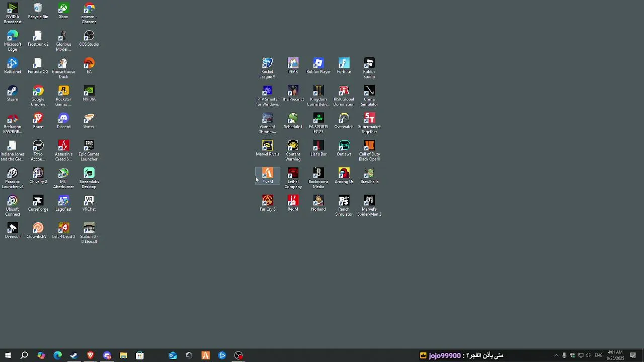The width and height of the screenshot is (644, 362).
Task: Select the Discord desktop icon
Action: pyautogui.click(x=63, y=121)
